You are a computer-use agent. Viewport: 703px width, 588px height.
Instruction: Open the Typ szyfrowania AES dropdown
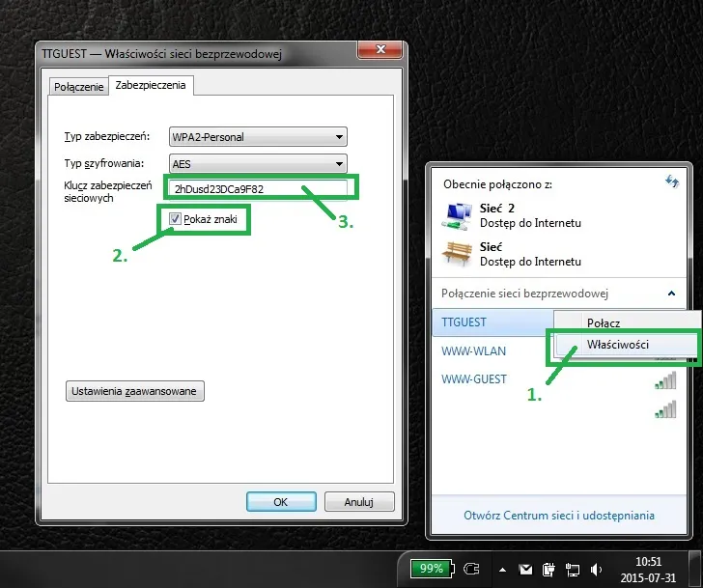point(258,164)
